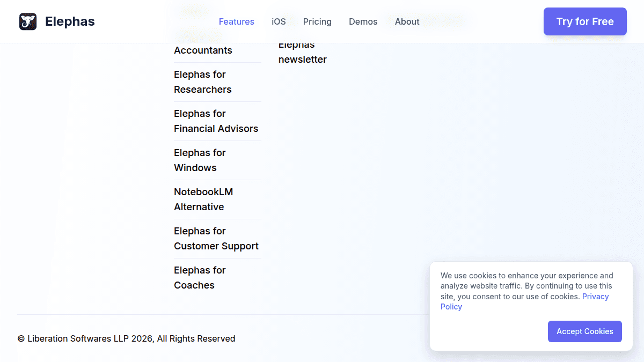This screenshot has width=644, height=362.
Task: Open Elephas for Financial Advisors link
Action: tap(216, 121)
